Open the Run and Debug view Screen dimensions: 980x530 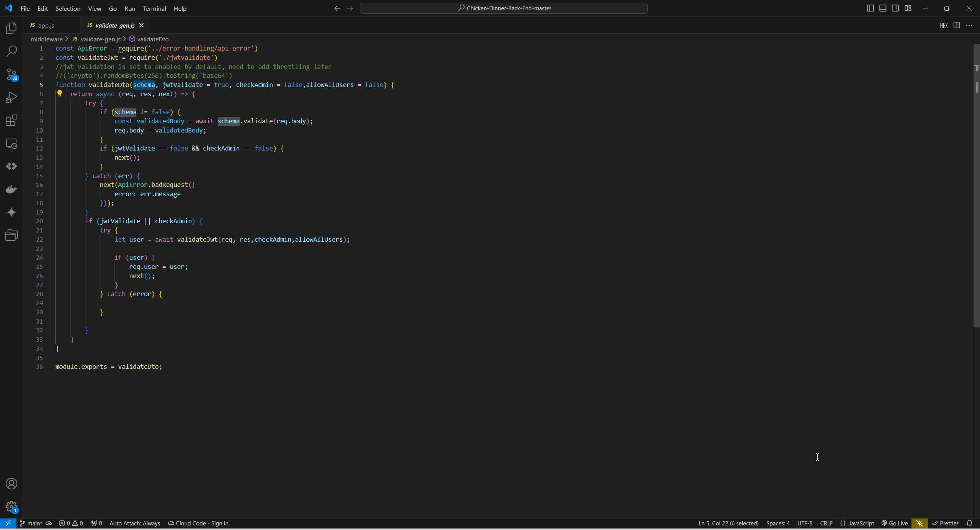(11, 97)
